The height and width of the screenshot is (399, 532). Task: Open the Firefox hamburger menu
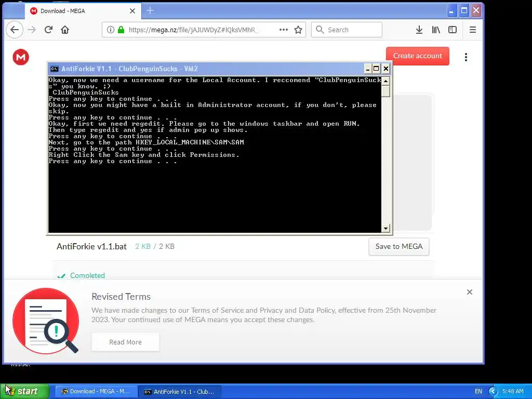click(472, 30)
